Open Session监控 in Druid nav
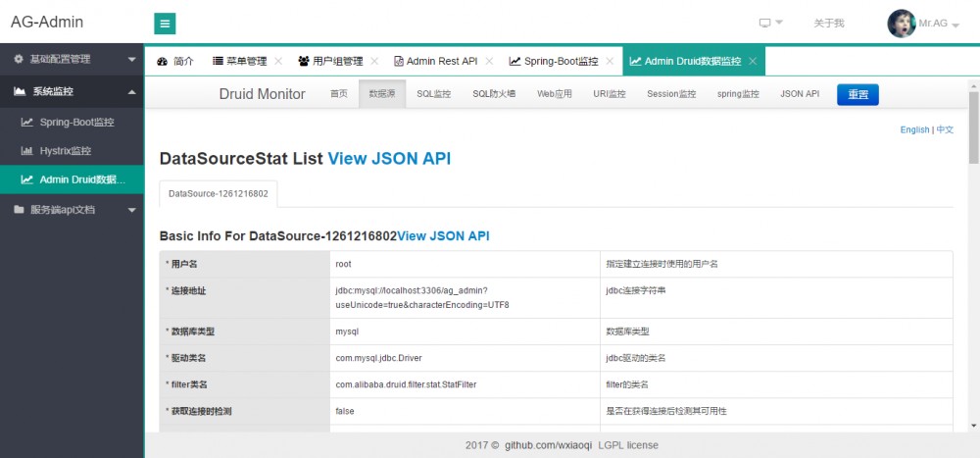Viewport: 980px width, 458px height. pos(671,94)
